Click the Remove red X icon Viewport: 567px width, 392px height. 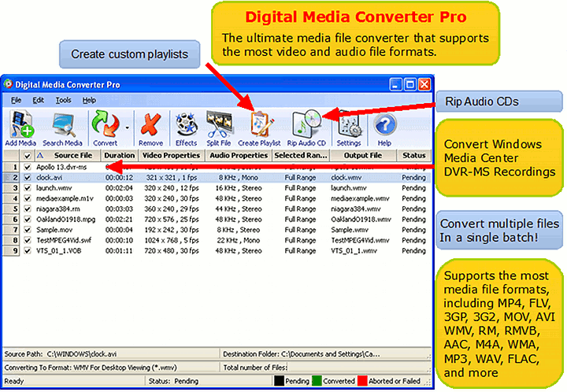tap(150, 124)
